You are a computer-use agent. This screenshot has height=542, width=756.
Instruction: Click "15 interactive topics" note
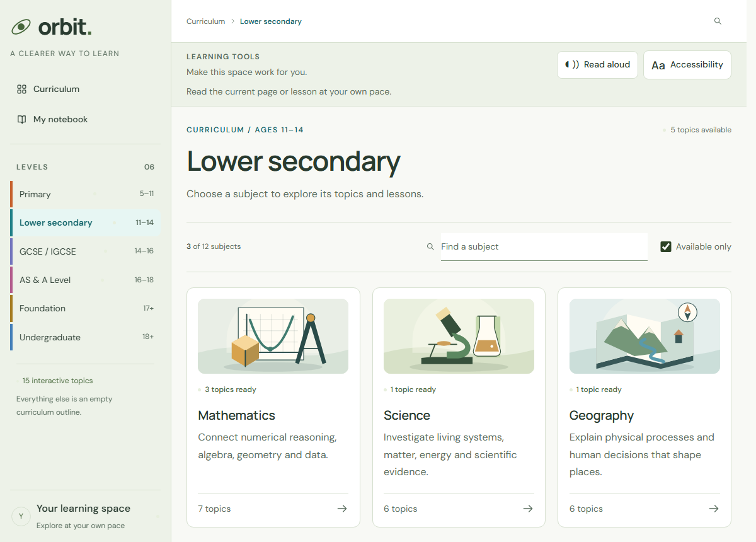[57, 381]
